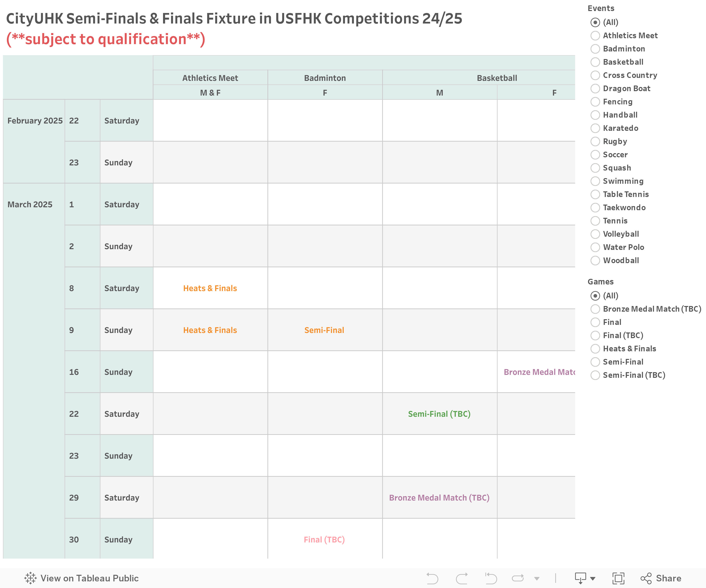Select Dragon Boat events filter
706x588 pixels.
coord(595,88)
